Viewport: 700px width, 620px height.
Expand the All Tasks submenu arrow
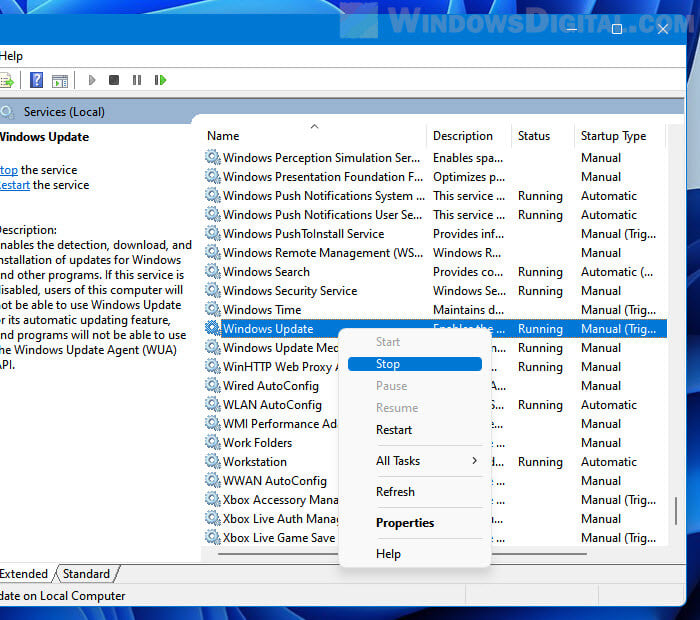475,461
